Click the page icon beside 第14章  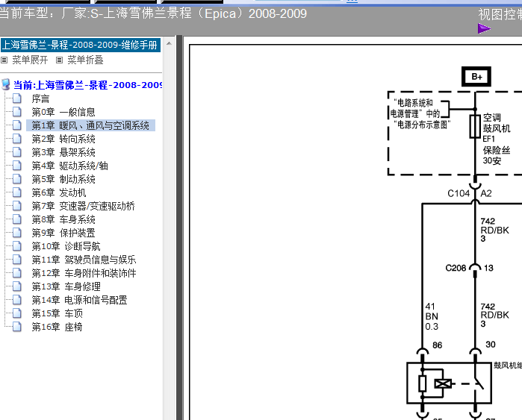17,300
